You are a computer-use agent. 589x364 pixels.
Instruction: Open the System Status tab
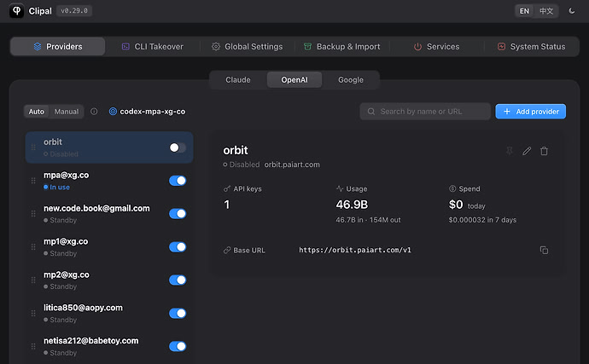(x=531, y=47)
